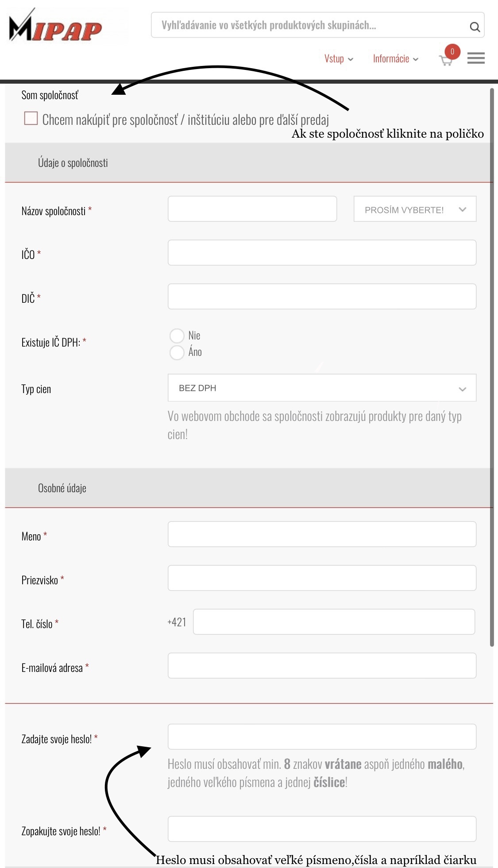The image size is (498, 868).
Task: Click the MIPAP logo
Action: click(56, 27)
